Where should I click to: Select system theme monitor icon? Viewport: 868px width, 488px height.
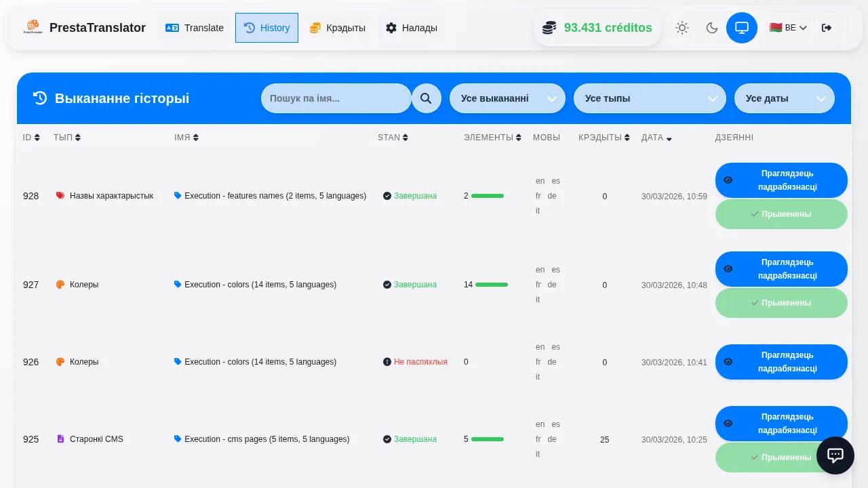[742, 28]
